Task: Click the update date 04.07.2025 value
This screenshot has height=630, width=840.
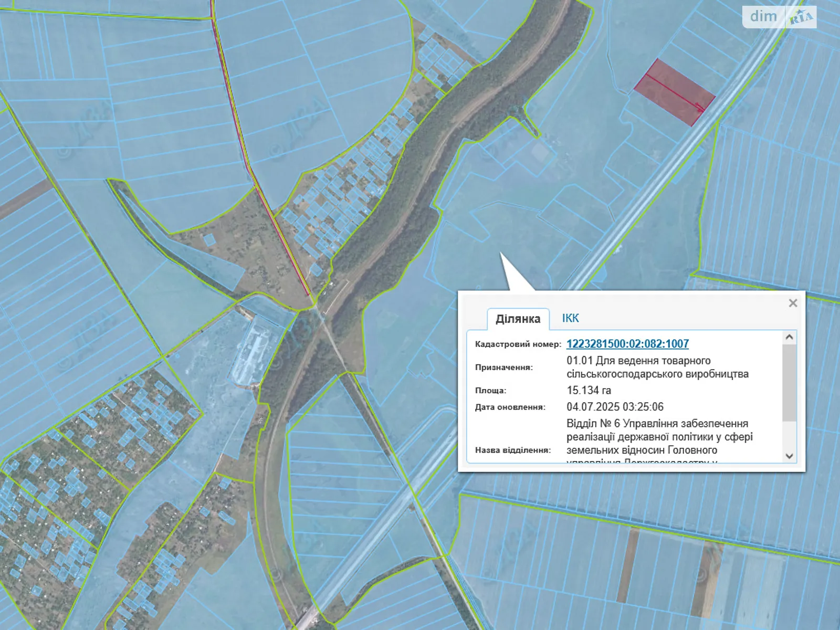Action: [615, 407]
